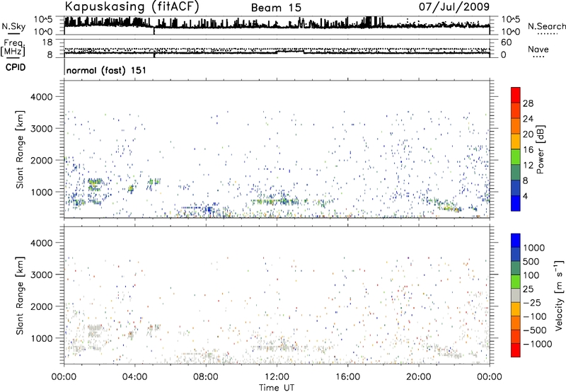This screenshot has width=566, height=392.
Task: Click the '16:00' time tick label
Action: click(x=347, y=377)
